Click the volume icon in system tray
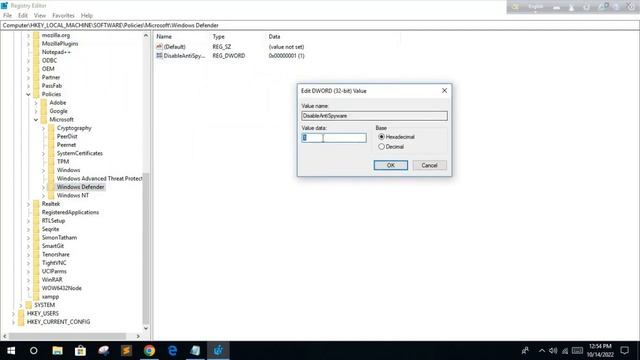 (553, 351)
